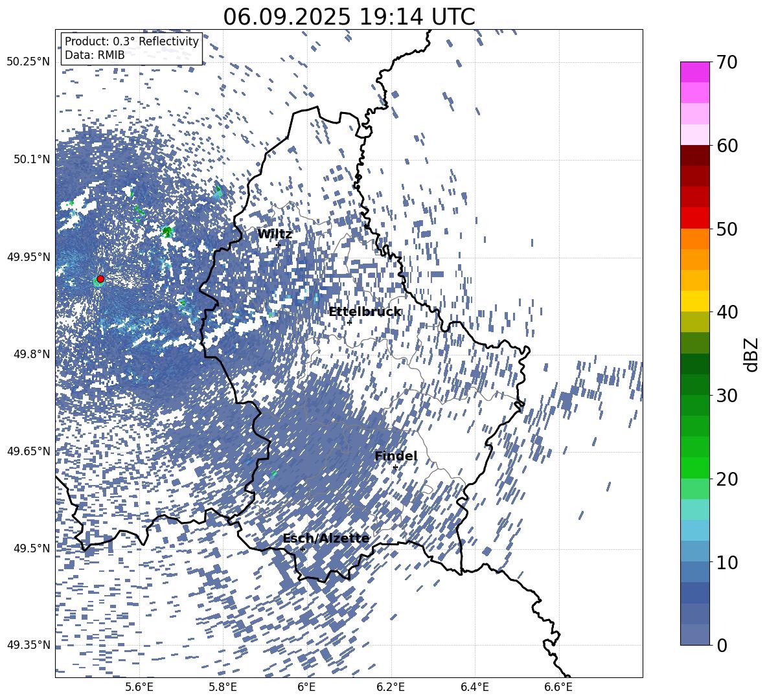Image resolution: width=767 pixels, height=700 pixels.
Task: Click the 5.8°E longitude label
Action: click(x=223, y=687)
